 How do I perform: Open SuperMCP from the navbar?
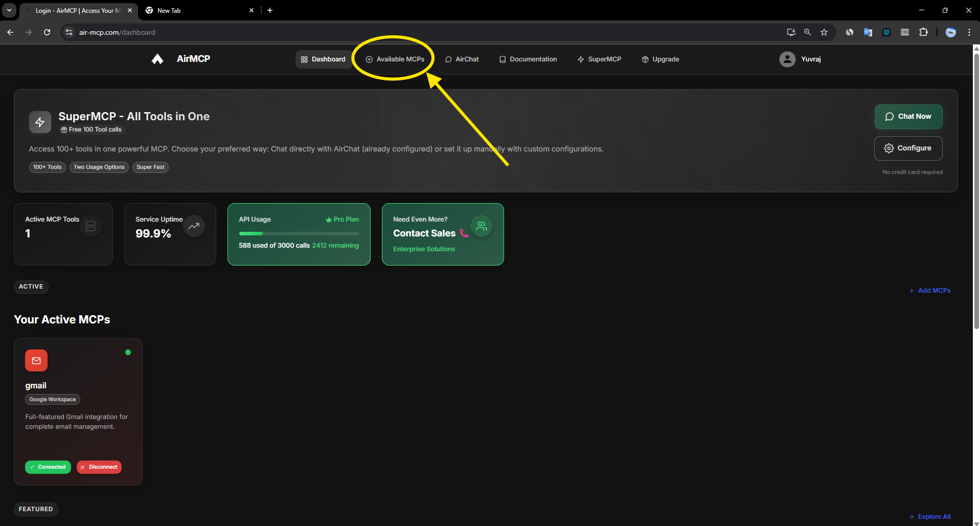click(x=599, y=59)
